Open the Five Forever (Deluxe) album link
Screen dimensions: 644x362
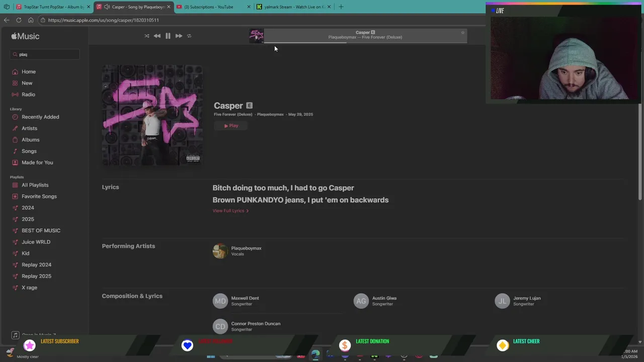coord(233,114)
